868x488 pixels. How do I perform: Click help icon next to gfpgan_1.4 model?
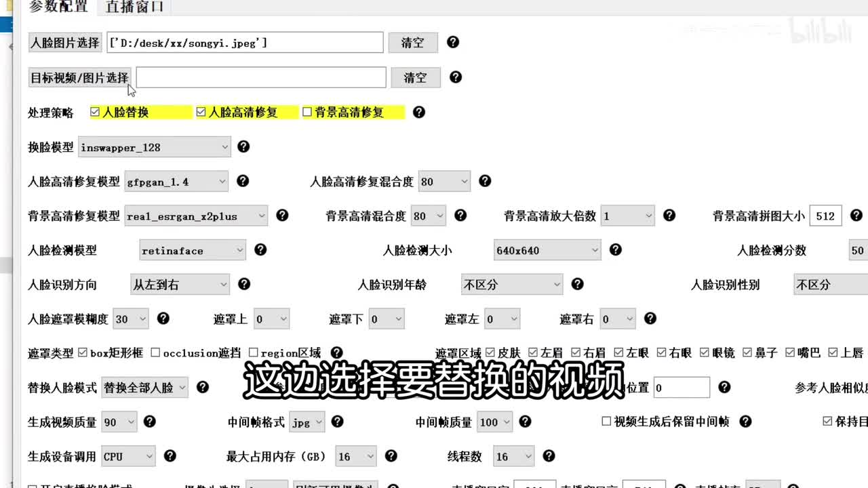pos(243,181)
